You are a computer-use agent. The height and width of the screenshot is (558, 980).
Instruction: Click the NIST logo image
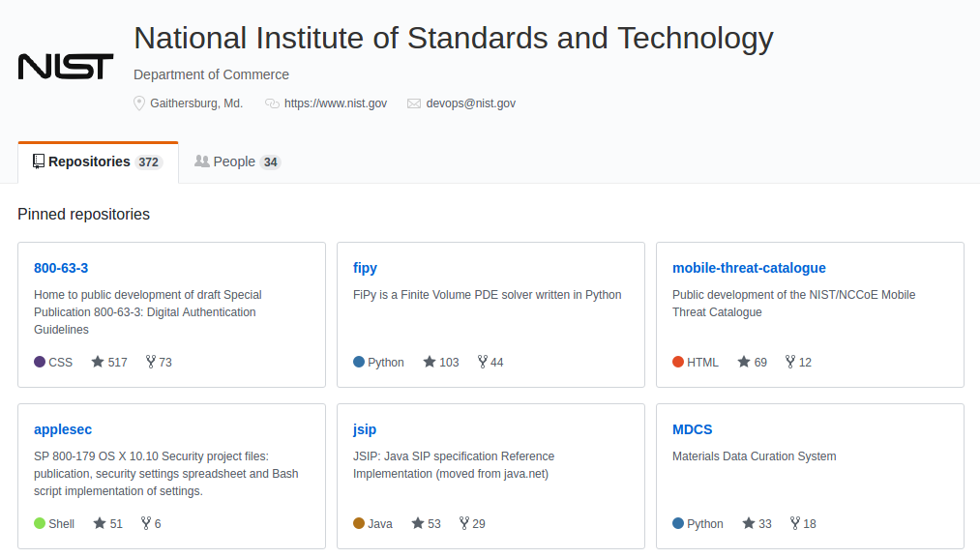[x=66, y=67]
